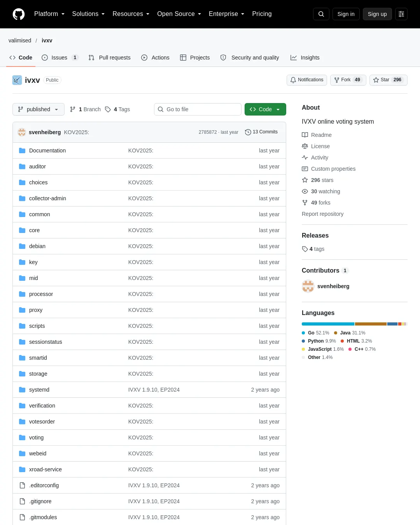Open the appearance settings icon in the header
Screen dimensions: 420x525
401,14
